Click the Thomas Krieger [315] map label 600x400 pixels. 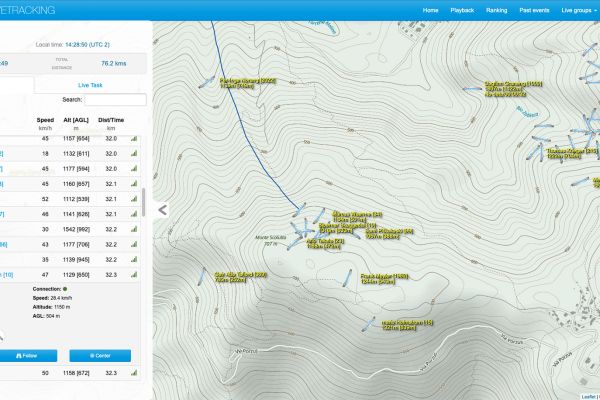[x=572, y=151]
